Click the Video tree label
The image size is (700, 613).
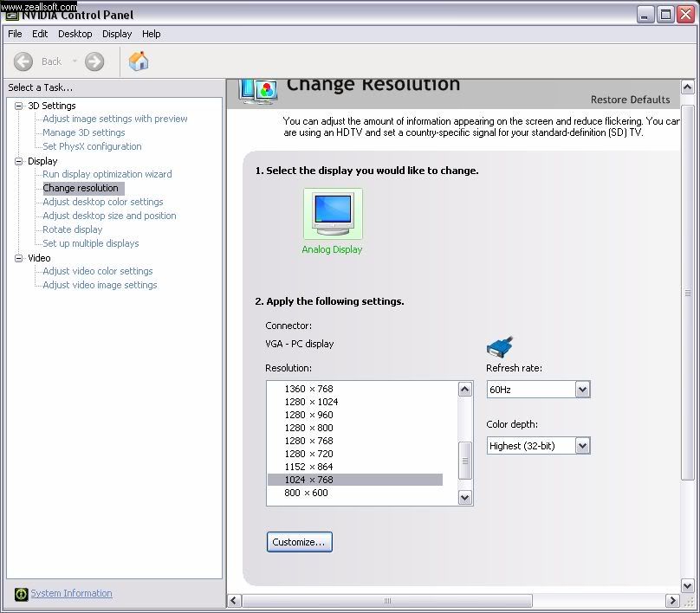coord(39,258)
